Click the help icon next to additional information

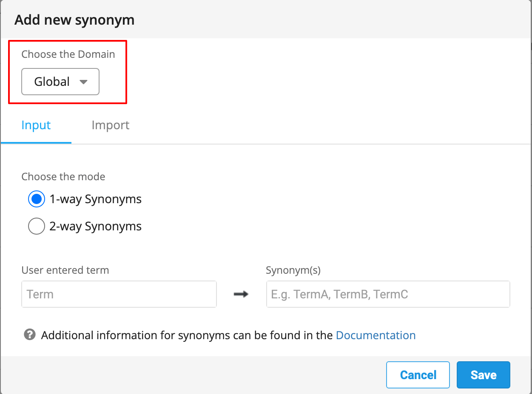[x=29, y=335]
